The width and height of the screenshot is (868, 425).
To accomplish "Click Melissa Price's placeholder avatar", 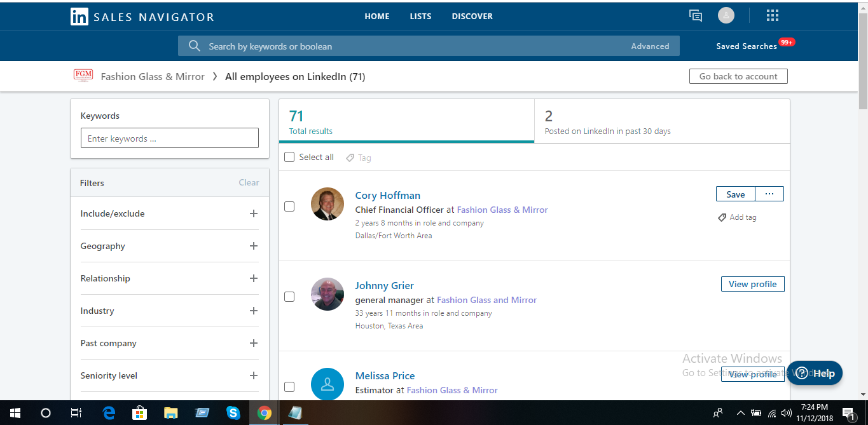I will coord(327,384).
